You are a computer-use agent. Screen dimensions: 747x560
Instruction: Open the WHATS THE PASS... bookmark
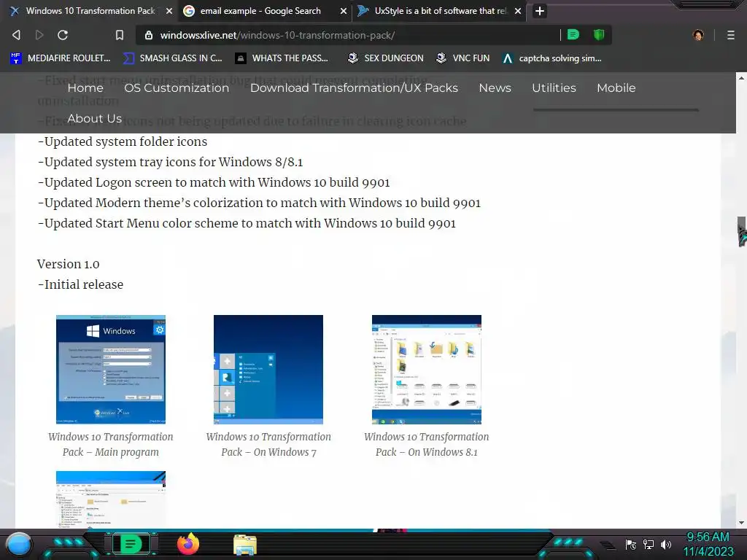[x=282, y=58]
